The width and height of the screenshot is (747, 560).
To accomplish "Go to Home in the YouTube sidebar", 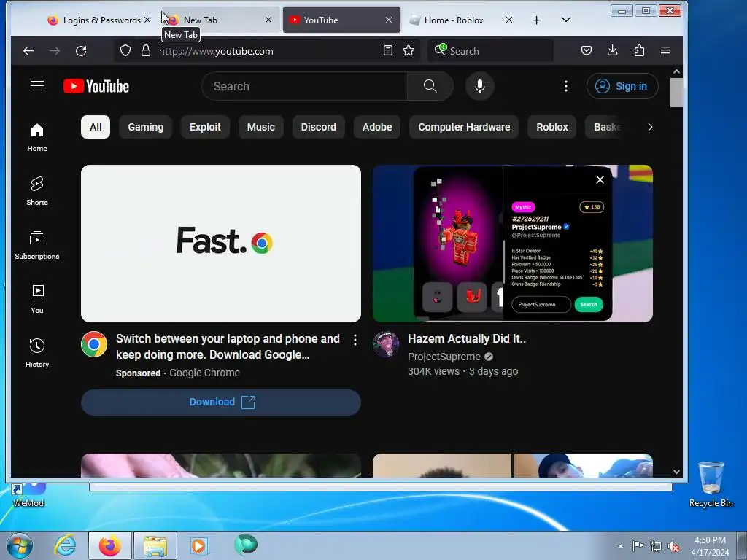I will point(37,138).
